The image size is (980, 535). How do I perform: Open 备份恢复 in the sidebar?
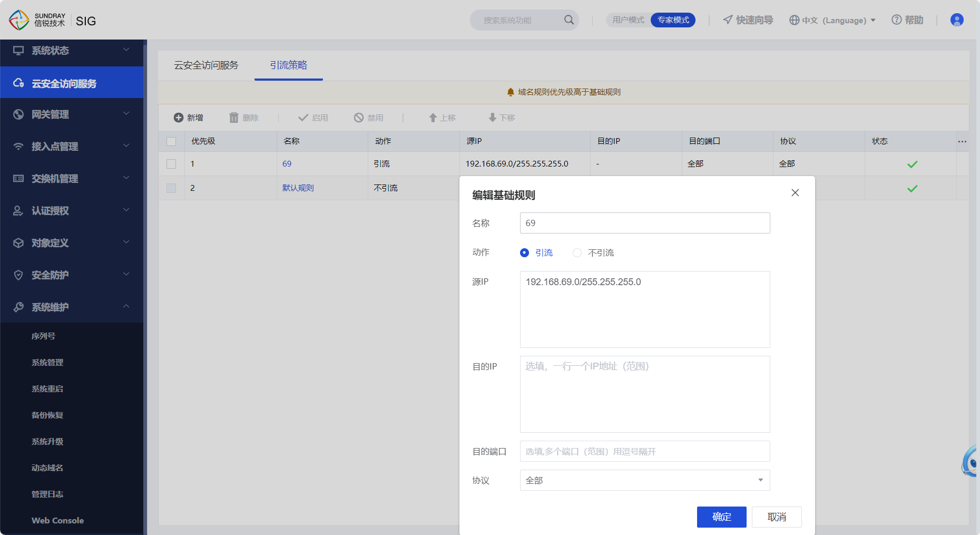click(x=47, y=415)
